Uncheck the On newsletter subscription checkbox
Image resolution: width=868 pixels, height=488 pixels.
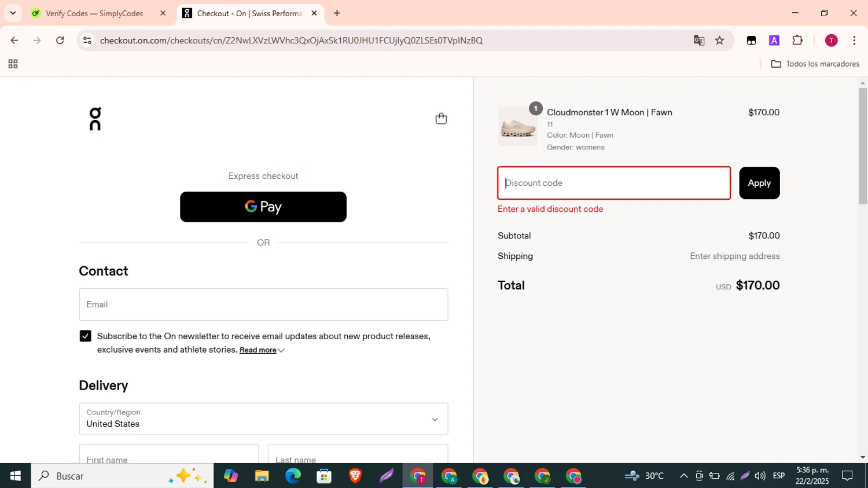pos(85,336)
